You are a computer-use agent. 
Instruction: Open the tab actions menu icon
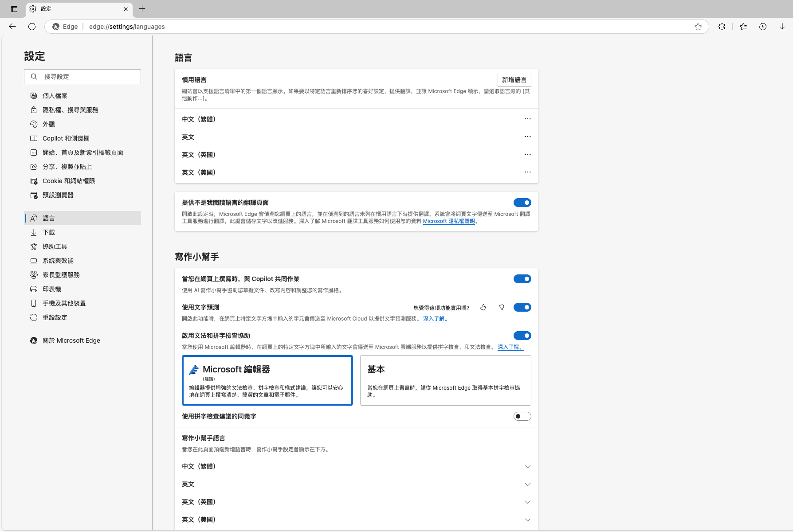[14, 9]
